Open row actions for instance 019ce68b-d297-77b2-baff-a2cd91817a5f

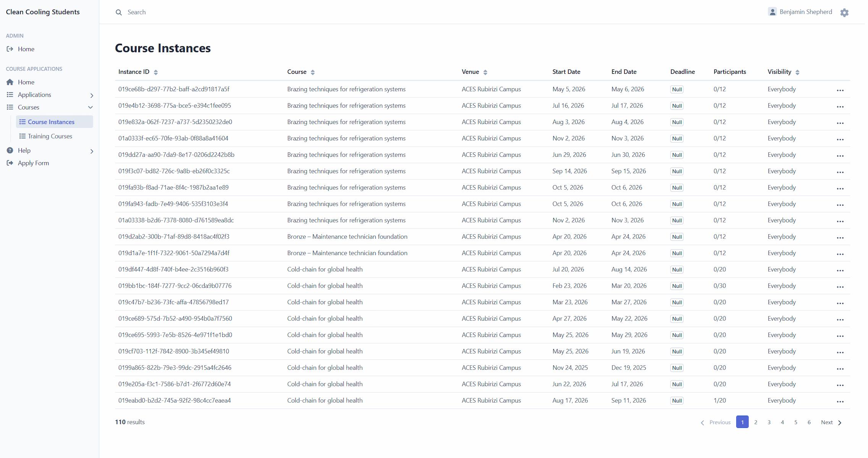[840, 90]
